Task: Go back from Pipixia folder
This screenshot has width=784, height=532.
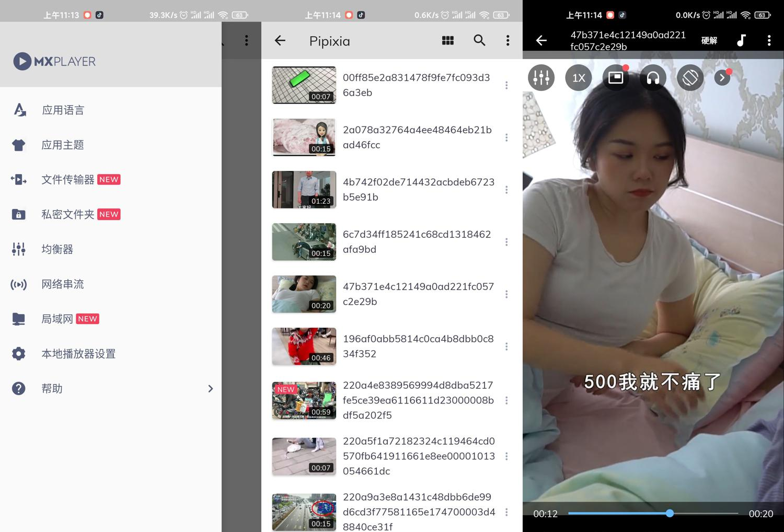Action: point(280,40)
